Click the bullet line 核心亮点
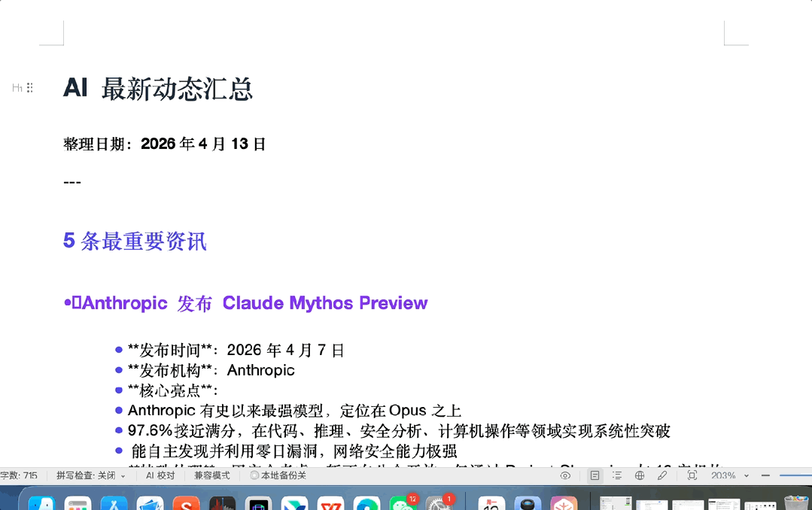812x510 pixels. [x=173, y=391]
